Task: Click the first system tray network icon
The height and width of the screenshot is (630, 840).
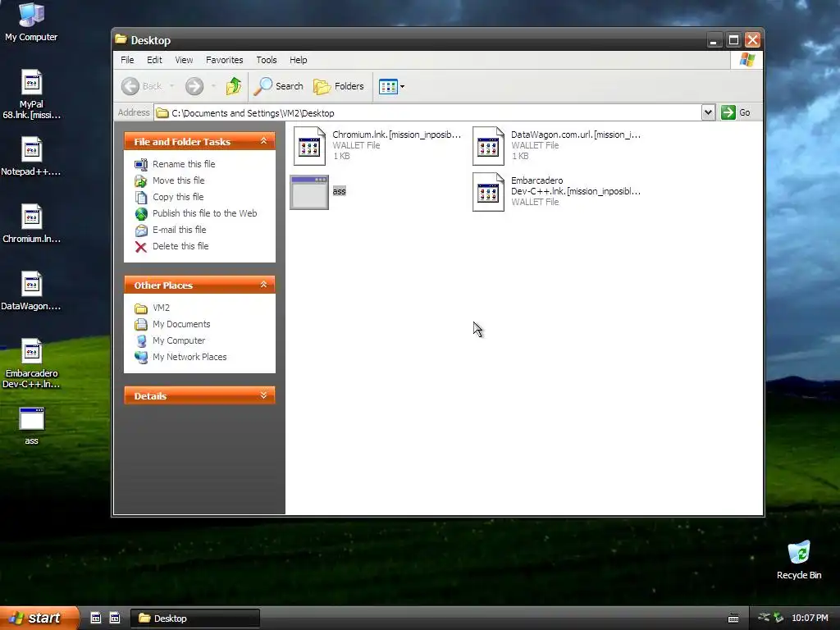Action: 764,618
